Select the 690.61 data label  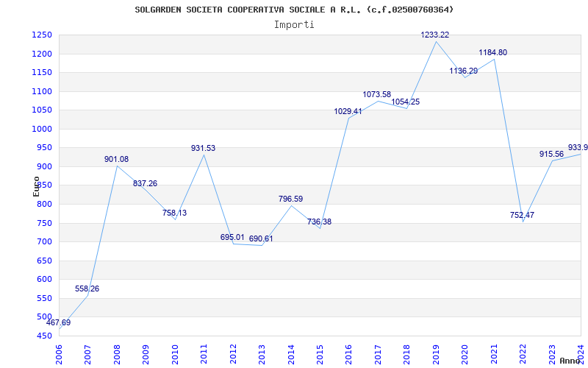[261, 238]
